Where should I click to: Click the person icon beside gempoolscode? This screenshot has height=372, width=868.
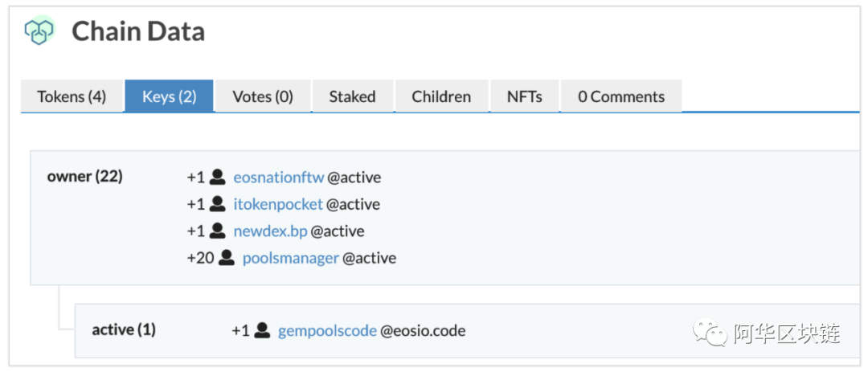pyautogui.click(x=262, y=330)
